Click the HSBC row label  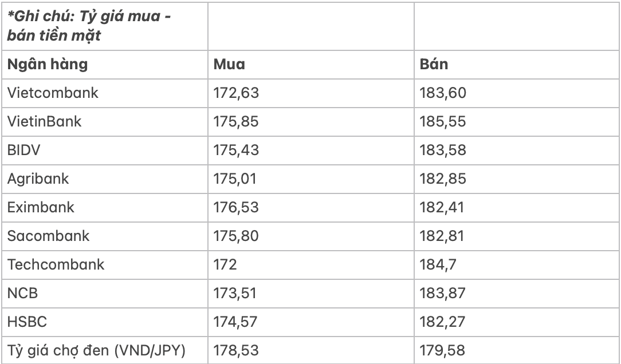pyautogui.click(x=27, y=322)
